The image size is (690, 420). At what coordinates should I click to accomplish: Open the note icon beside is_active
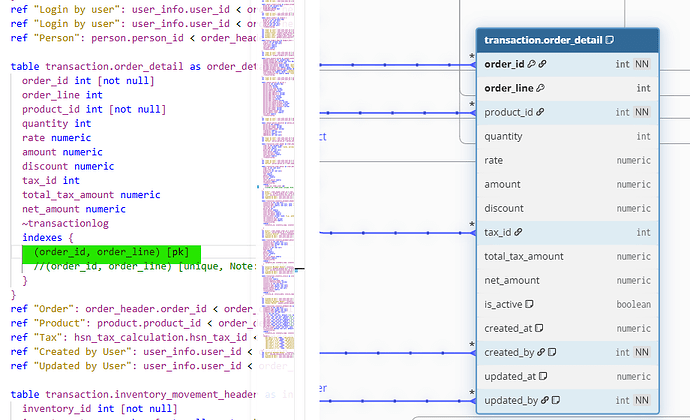tap(529, 304)
